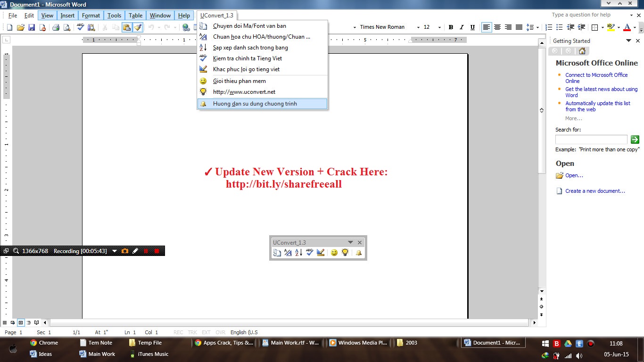
Task: Open the Times New Roman font dropdown
Action: click(418, 27)
